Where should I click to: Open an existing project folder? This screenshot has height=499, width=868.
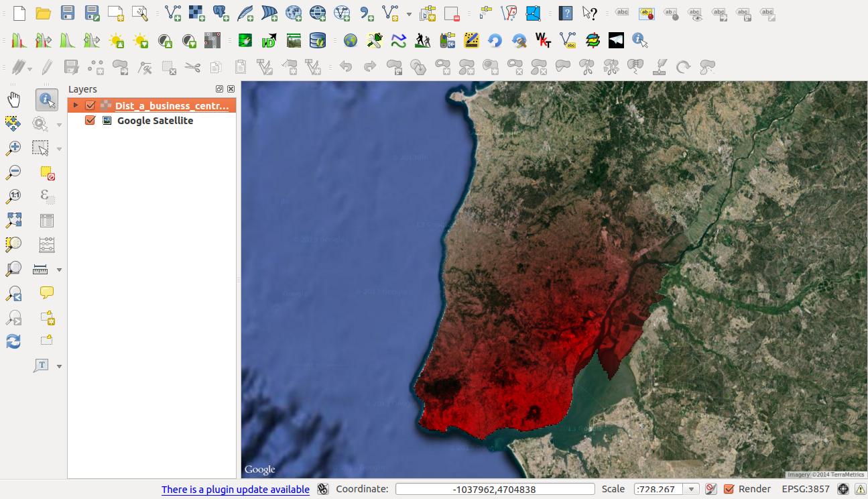pos(43,13)
